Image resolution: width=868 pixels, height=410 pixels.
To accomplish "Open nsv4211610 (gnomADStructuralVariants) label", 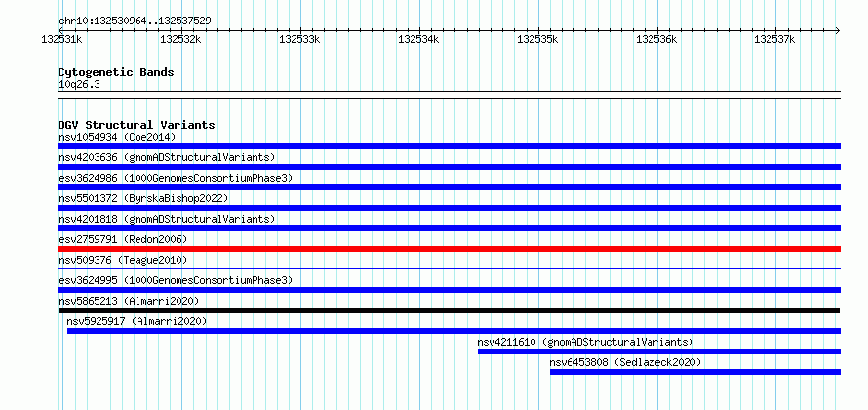I will 585,342.
